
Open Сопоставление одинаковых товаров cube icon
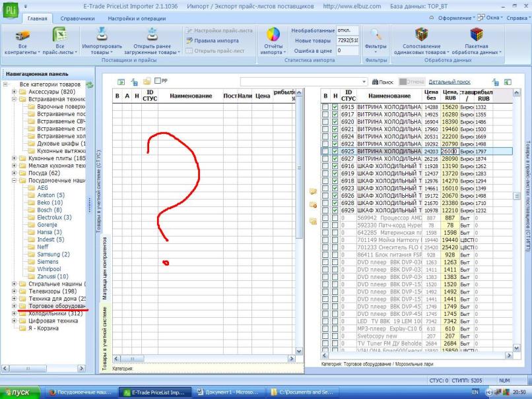pos(421,34)
